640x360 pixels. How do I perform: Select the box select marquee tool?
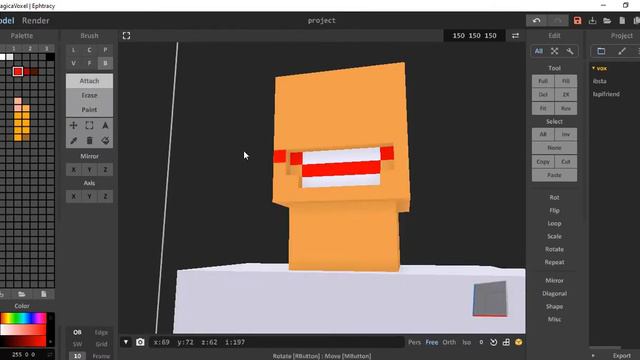(x=89, y=125)
